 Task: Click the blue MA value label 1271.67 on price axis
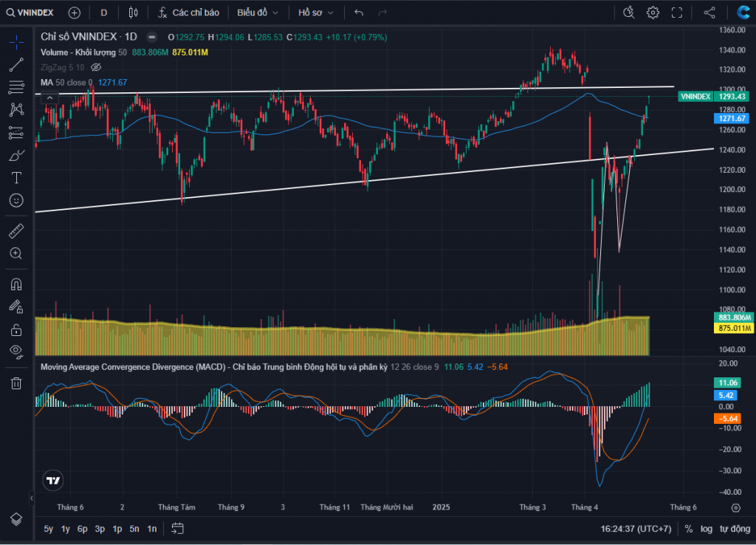tap(732, 118)
